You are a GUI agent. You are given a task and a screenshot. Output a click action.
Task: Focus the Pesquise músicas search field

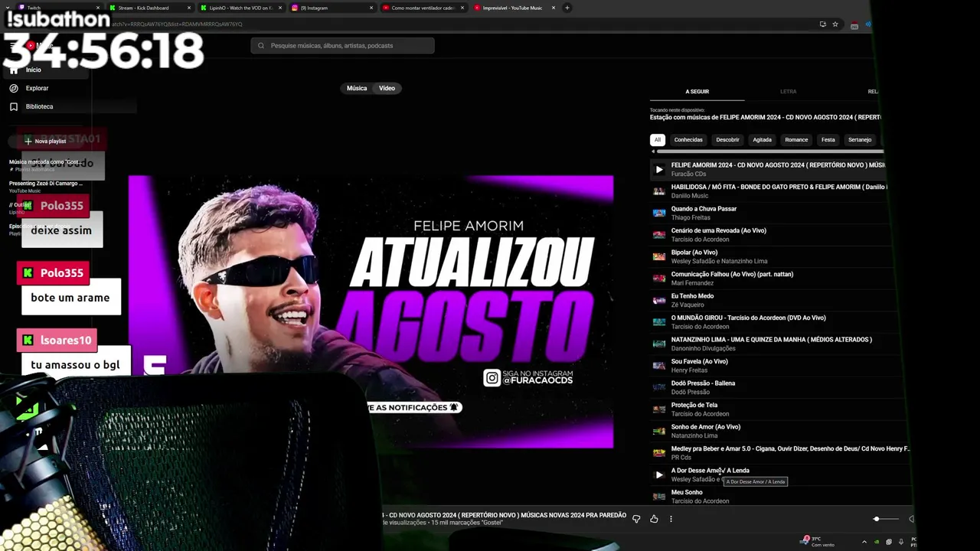click(342, 46)
